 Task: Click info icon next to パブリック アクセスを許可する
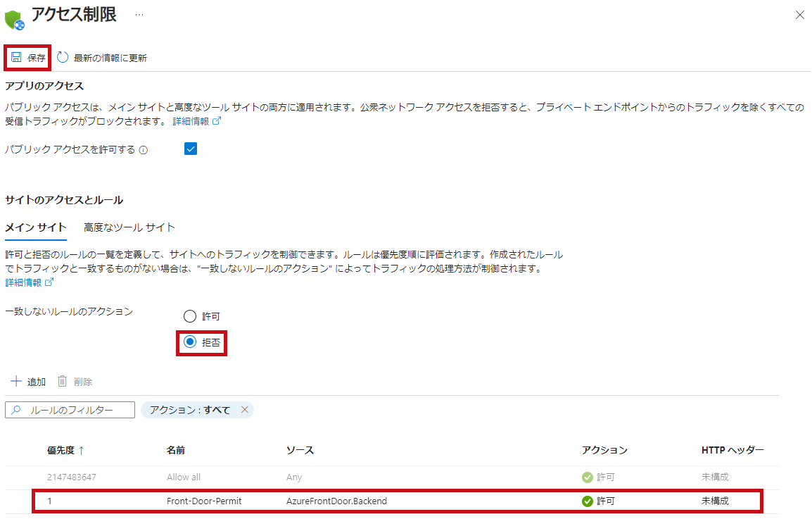click(x=144, y=150)
